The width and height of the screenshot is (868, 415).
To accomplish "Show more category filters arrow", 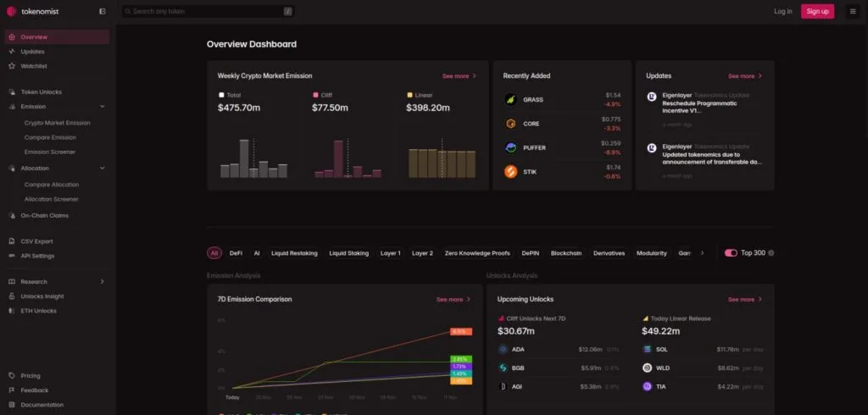I will pyautogui.click(x=703, y=253).
